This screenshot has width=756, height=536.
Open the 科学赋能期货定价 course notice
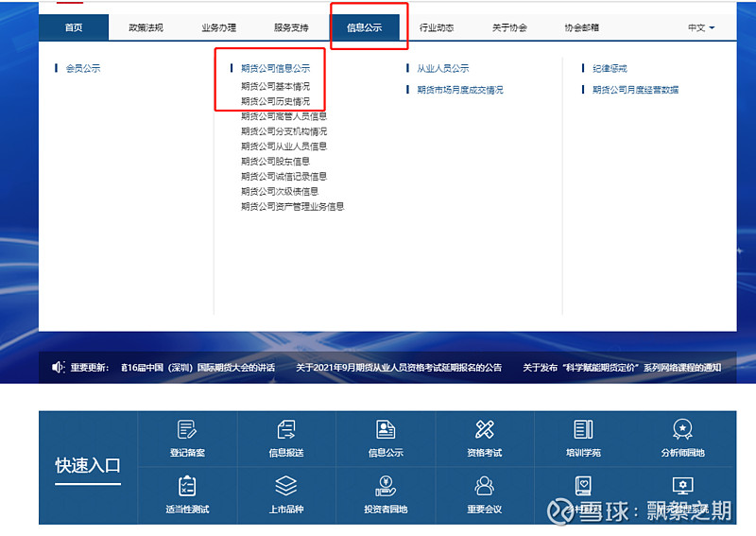pyautogui.click(x=622, y=368)
